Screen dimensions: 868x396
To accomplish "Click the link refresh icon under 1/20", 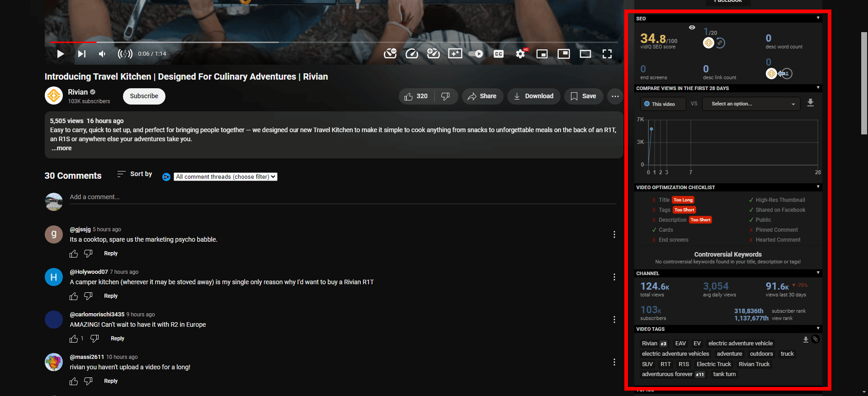I will coord(720,43).
